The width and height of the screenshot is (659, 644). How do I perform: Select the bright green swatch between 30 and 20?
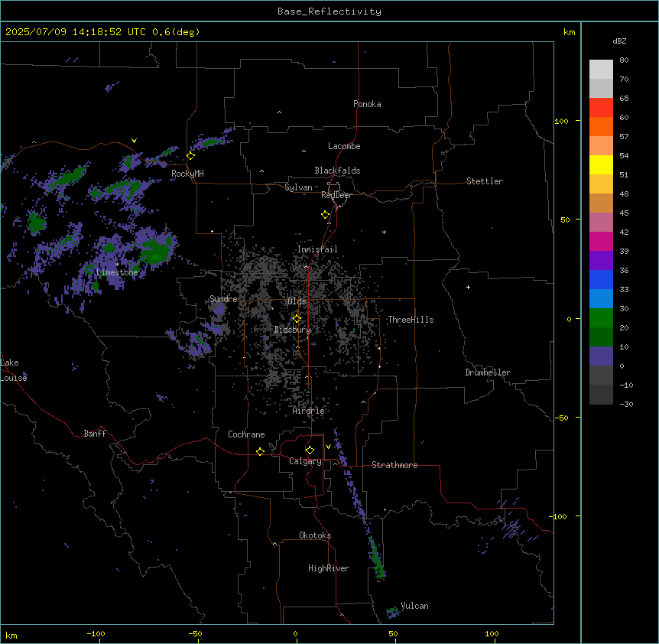pyautogui.click(x=601, y=318)
